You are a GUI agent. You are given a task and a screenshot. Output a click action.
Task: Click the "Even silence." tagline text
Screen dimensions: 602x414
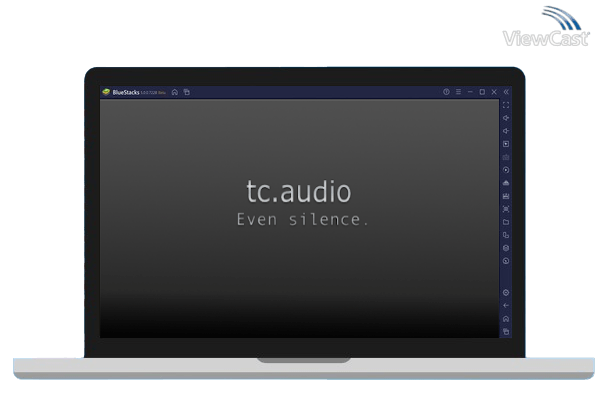303,219
